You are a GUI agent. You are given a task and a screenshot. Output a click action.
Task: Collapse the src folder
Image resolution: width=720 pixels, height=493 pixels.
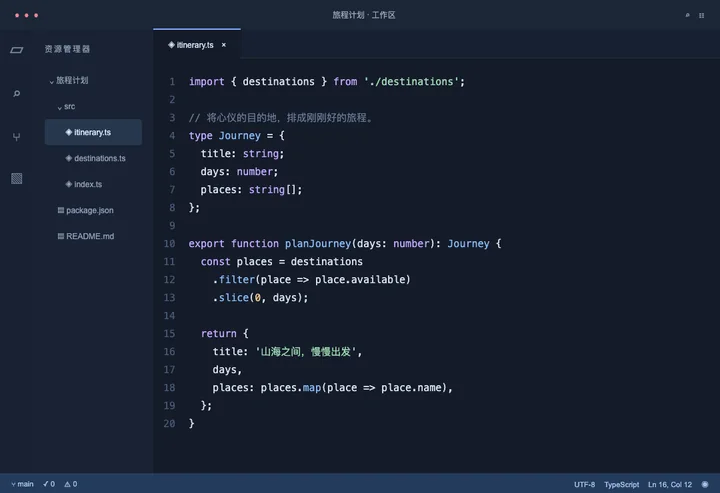point(60,107)
